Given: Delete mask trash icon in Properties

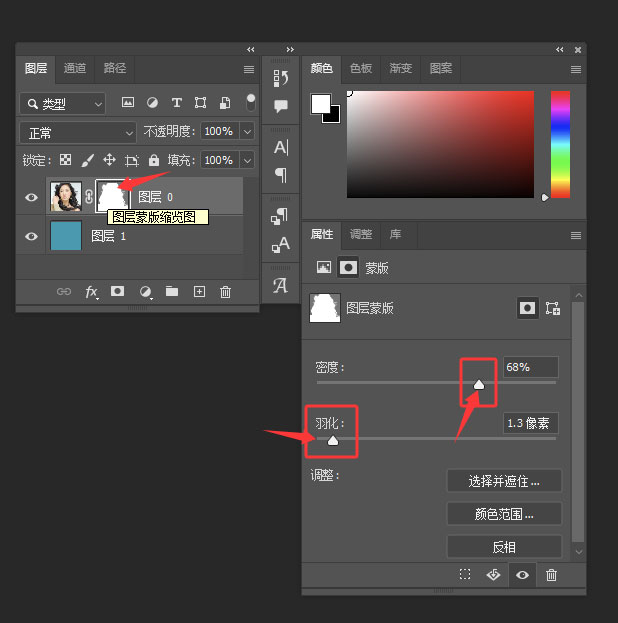Looking at the screenshot, I should [551, 575].
